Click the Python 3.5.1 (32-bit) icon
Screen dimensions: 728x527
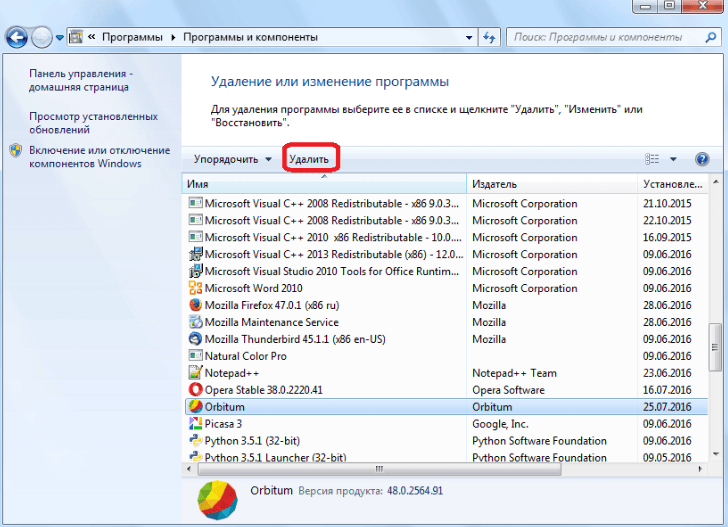(x=195, y=441)
